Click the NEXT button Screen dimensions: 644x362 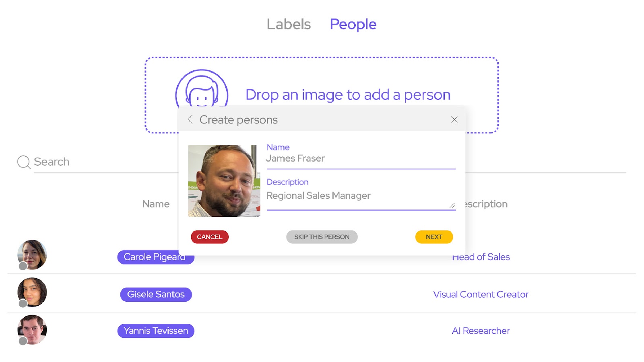[434, 237]
